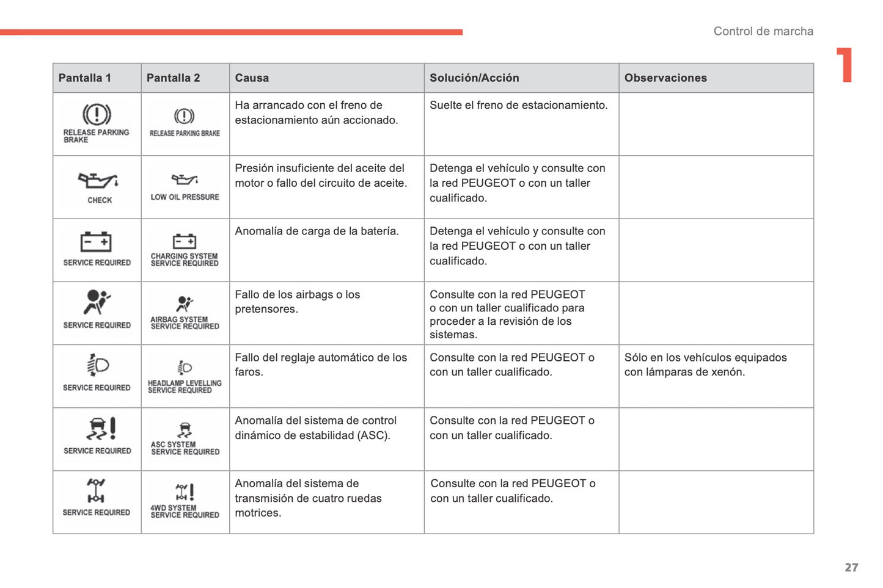Click the Solución/Acción column header
Image resolution: width=883 pixels, height=588 pixels.
point(474,78)
